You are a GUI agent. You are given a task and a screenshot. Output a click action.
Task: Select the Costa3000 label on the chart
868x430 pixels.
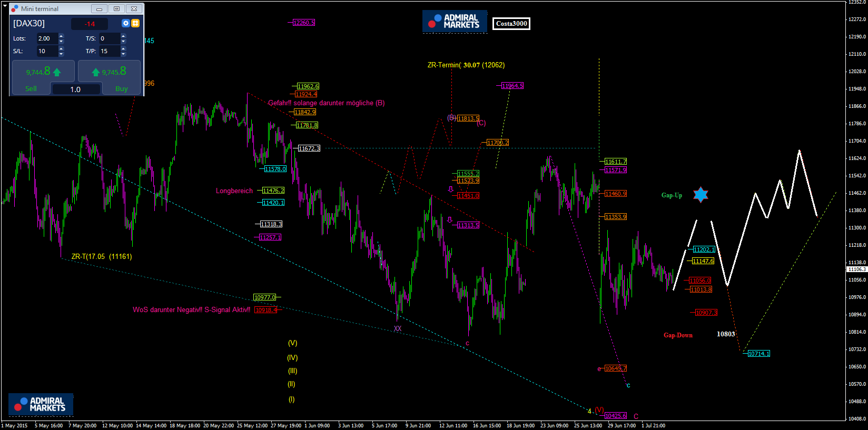point(511,24)
